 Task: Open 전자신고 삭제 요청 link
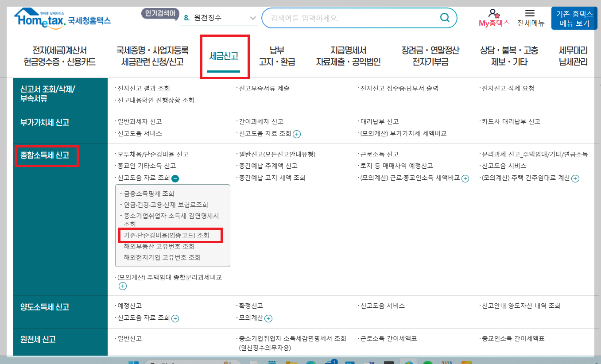pos(508,89)
